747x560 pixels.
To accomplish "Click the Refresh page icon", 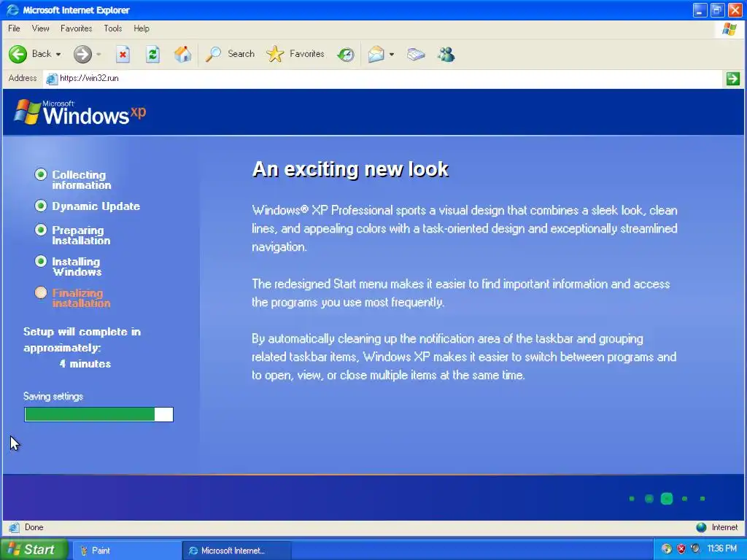I will (x=152, y=54).
